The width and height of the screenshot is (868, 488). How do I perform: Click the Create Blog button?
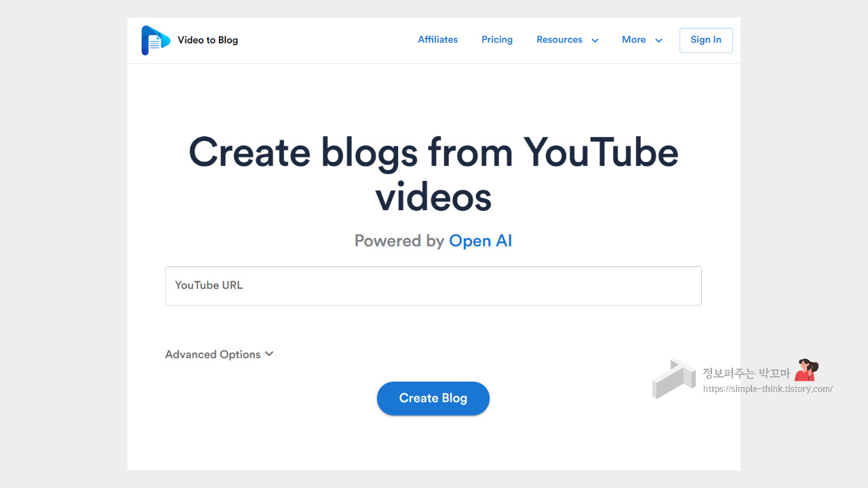coord(433,399)
